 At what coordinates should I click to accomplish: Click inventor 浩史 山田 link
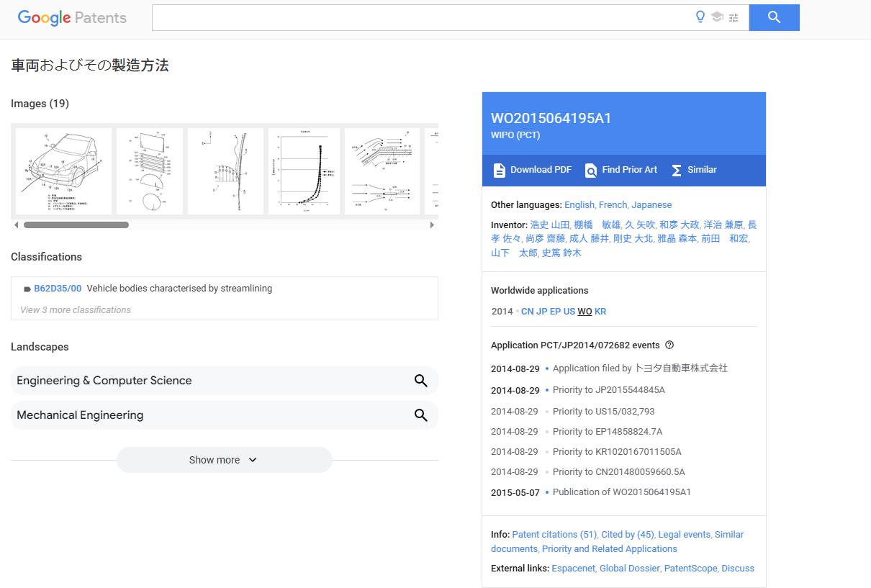point(550,225)
